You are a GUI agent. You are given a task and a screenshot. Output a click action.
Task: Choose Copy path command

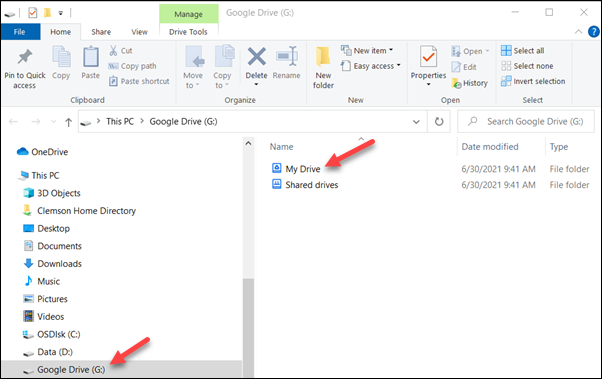click(132, 66)
